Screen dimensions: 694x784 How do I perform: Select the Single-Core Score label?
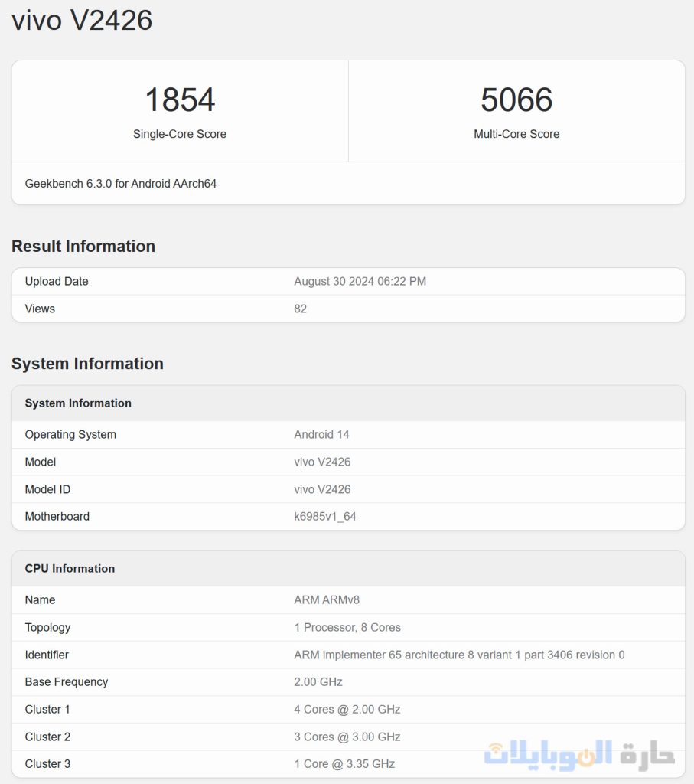pos(180,134)
